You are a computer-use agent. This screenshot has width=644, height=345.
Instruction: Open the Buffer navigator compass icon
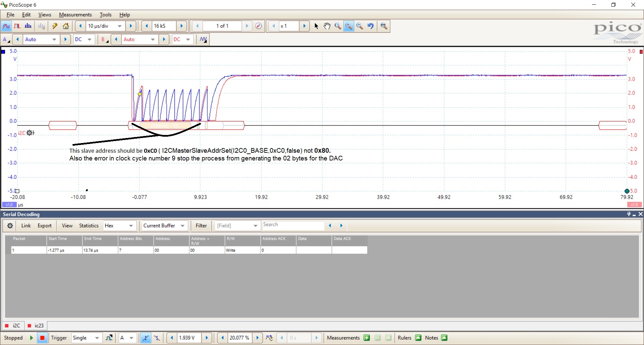pos(258,26)
